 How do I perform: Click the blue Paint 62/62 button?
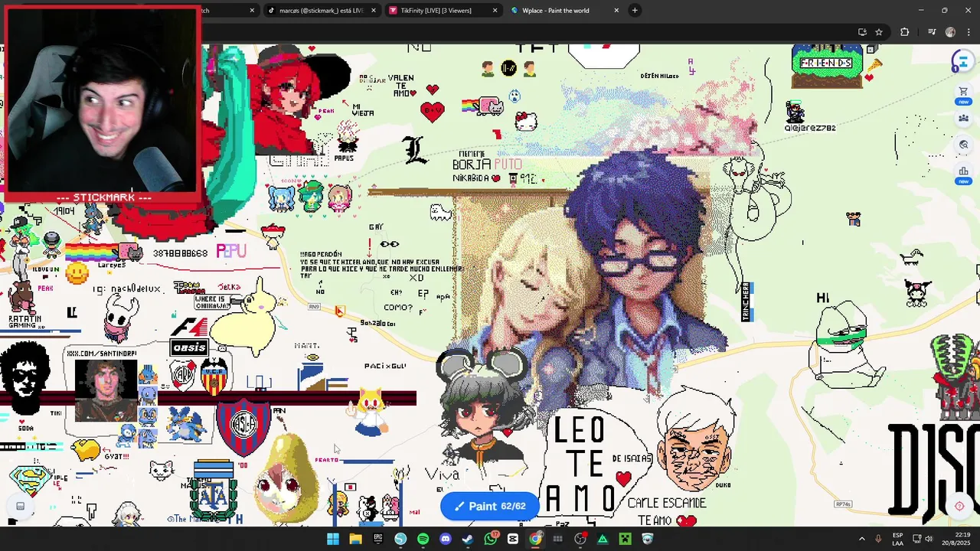[490, 506]
